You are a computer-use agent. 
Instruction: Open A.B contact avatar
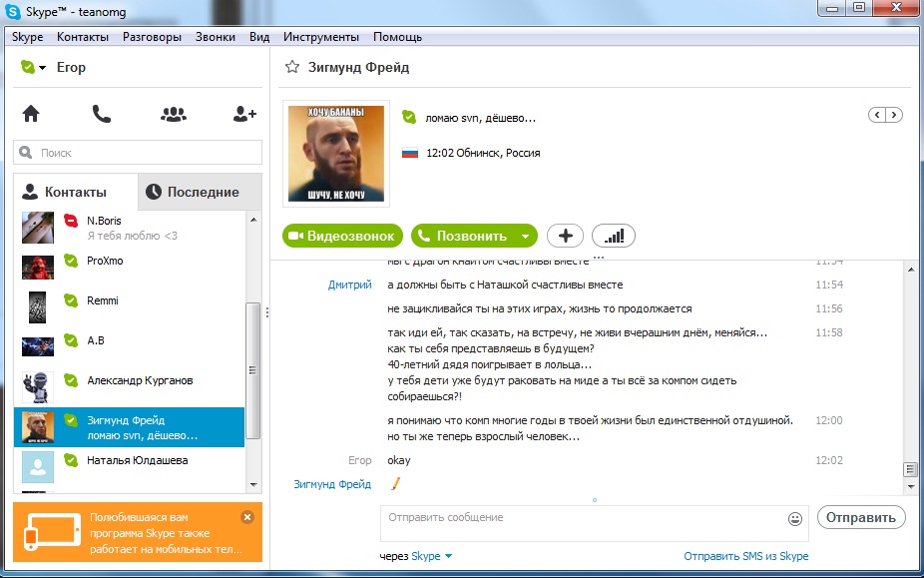38,346
